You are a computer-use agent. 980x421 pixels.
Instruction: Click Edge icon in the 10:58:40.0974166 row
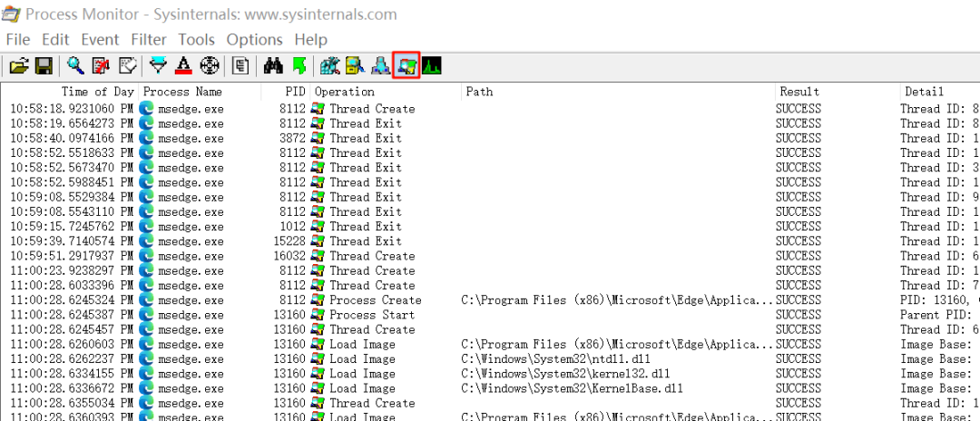[147, 138]
